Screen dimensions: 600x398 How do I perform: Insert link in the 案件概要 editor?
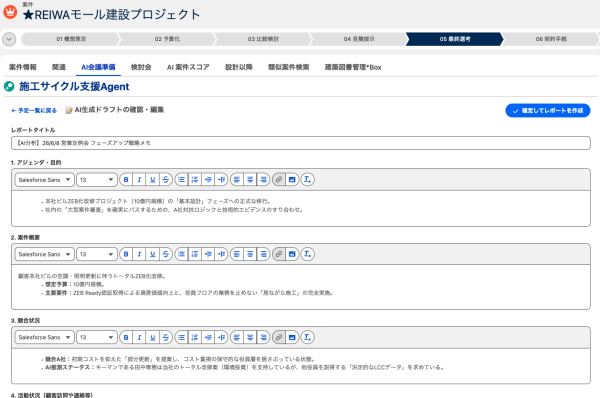click(x=279, y=254)
